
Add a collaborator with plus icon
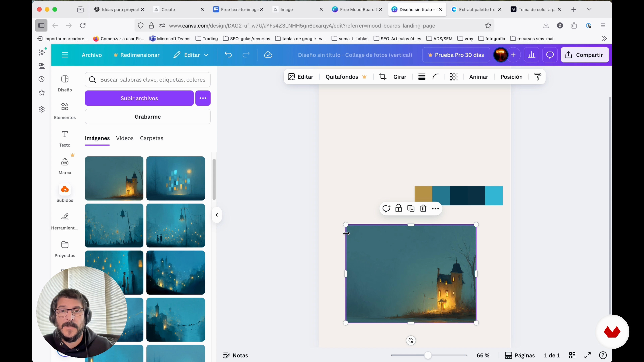[x=513, y=55]
